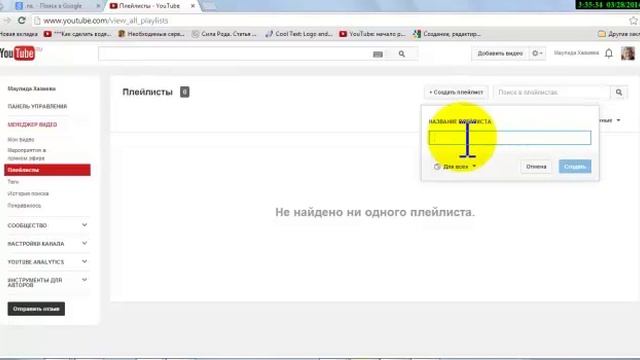640x360 pixels.
Task: Open МЕНЕДЖЕР ВИДЕО in the sidebar
Action: (32, 124)
